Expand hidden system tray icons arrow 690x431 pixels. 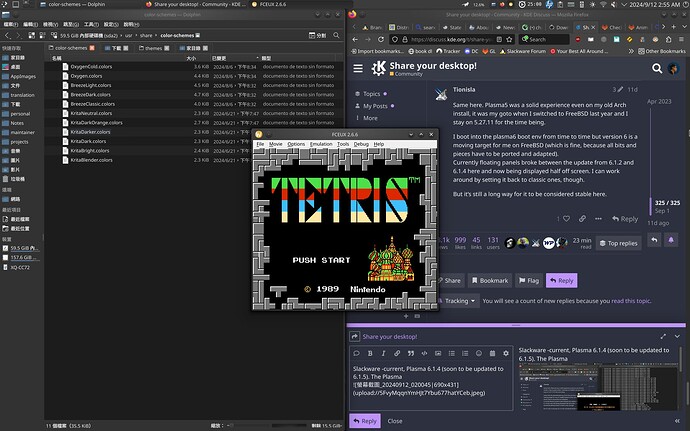[x=624, y=4]
